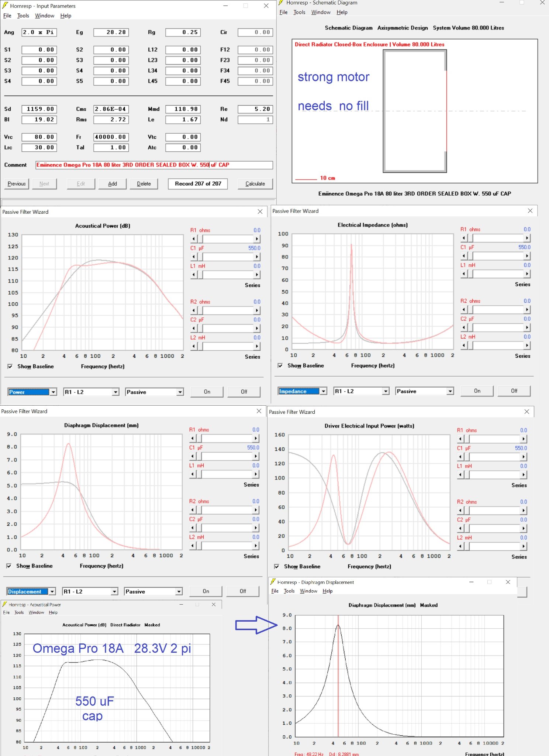549x756 pixels.
Task: Turn filter Off in Acoustical Power wizard
Action: 244,392
